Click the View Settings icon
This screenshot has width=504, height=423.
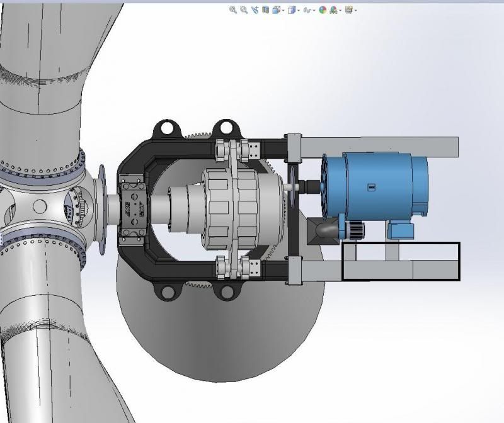348,10
